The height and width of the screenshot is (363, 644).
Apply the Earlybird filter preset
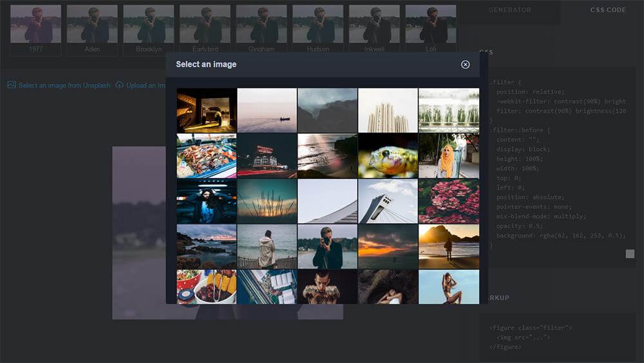click(x=205, y=29)
